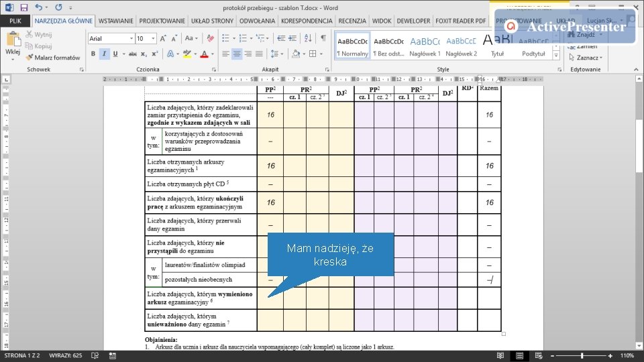The height and width of the screenshot is (362, 644).
Task: Increase font size with the larger A icon
Action: coord(163,38)
